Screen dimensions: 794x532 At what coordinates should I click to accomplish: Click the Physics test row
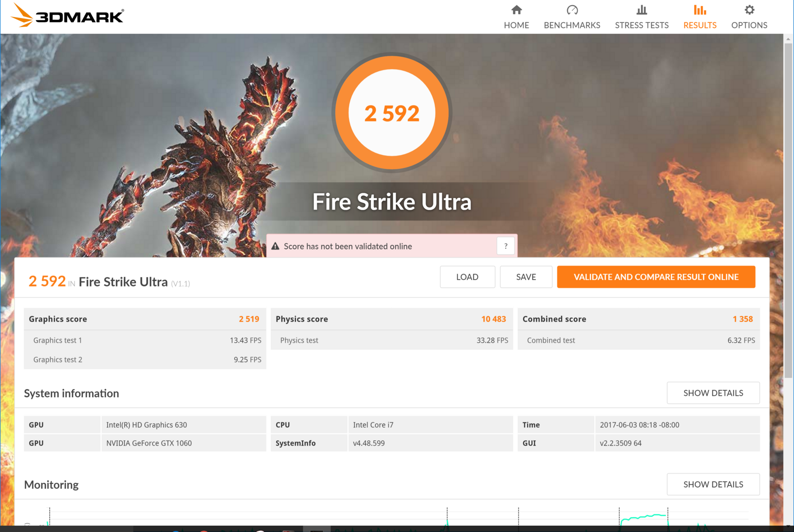[392, 340]
